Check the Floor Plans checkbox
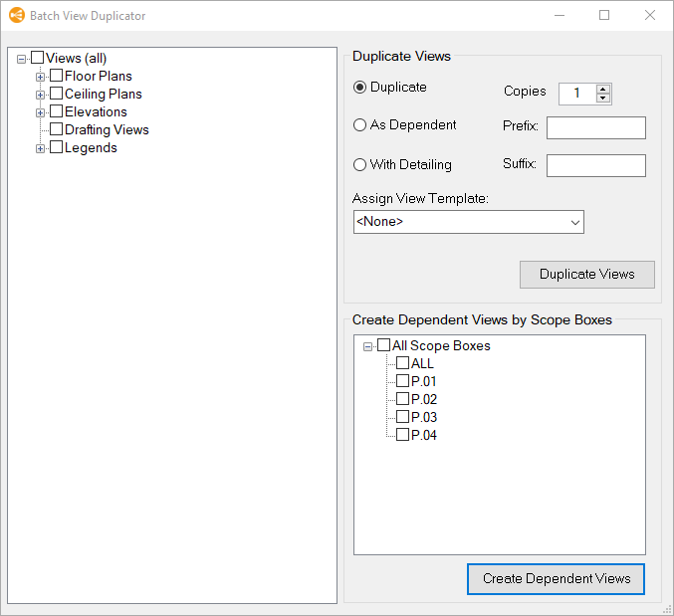The image size is (674, 616). click(57, 76)
